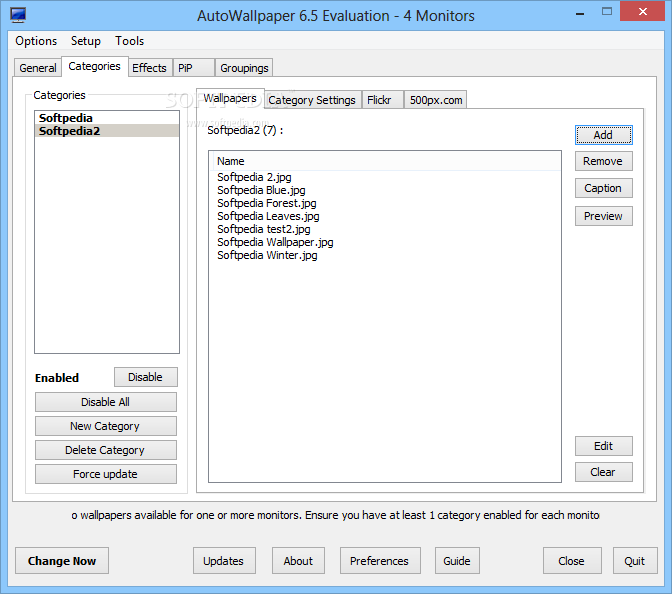The width and height of the screenshot is (672, 594).
Task: Click Delete Category button
Action: (x=105, y=450)
